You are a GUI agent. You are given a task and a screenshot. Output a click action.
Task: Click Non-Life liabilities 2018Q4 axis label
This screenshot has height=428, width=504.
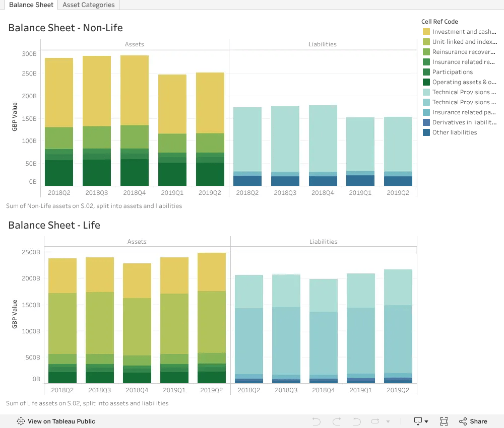323,193
